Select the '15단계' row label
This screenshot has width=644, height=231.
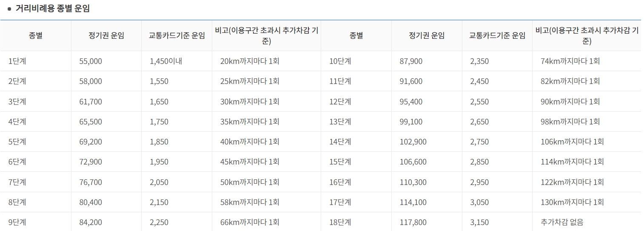point(340,162)
